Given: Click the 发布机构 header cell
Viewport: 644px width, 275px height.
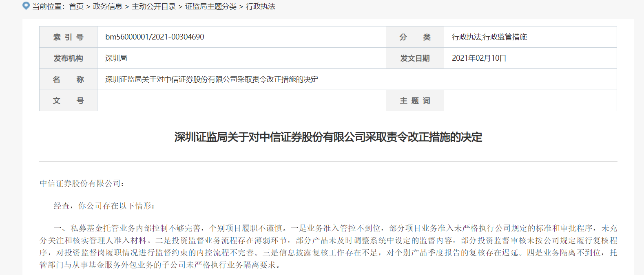Looking at the screenshot, I should coord(68,58).
